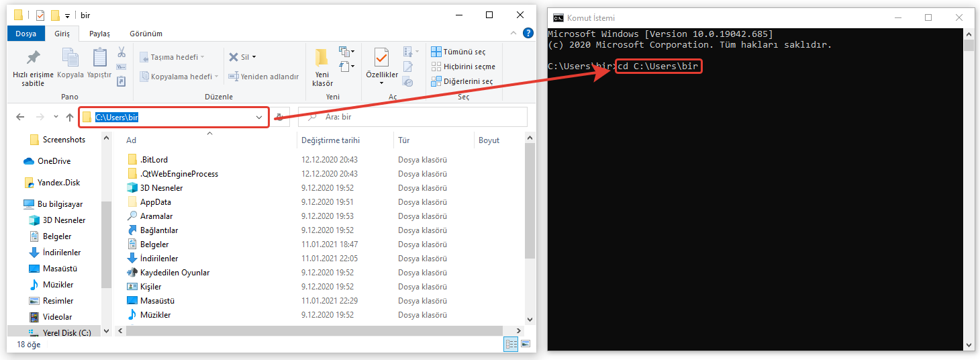Expand the address bar history dropdown
Viewport: 980px width, 360px height.
click(259, 118)
